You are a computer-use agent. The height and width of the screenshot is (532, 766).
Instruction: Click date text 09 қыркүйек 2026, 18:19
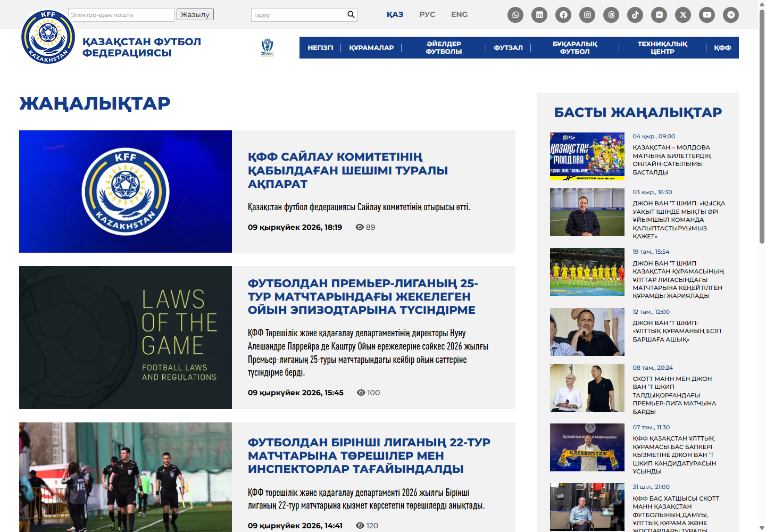(x=295, y=227)
